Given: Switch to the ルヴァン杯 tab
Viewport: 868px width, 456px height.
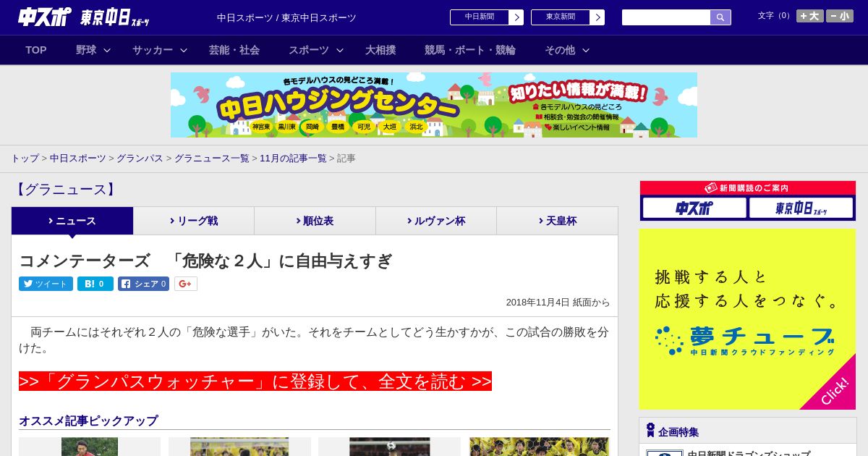Looking at the screenshot, I should [x=436, y=221].
